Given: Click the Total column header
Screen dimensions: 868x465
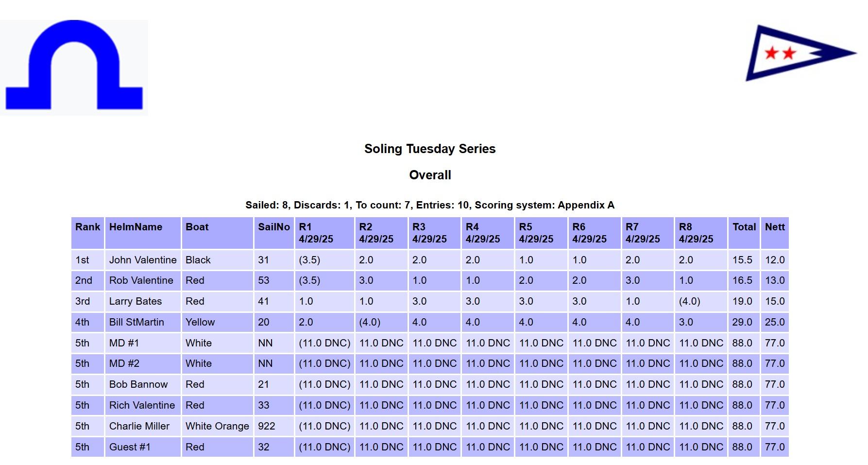Looking at the screenshot, I should pyautogui.click(x=744, y=233).
